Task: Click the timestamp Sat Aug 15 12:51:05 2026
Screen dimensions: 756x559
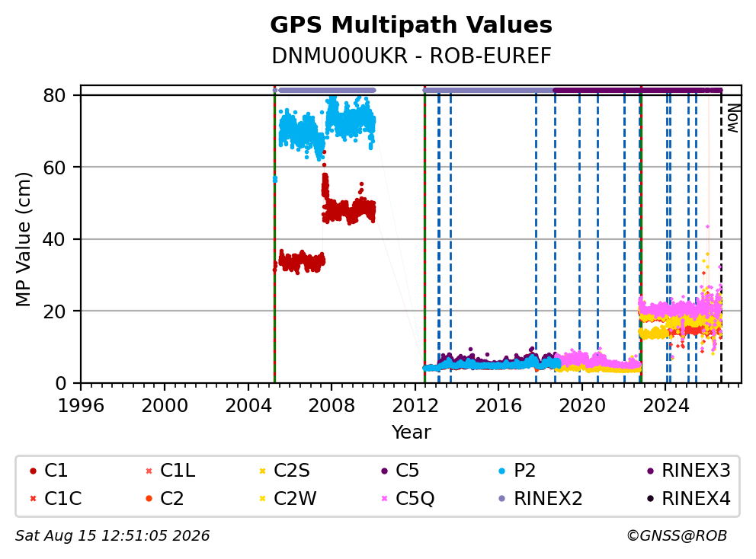Action: 112,535
